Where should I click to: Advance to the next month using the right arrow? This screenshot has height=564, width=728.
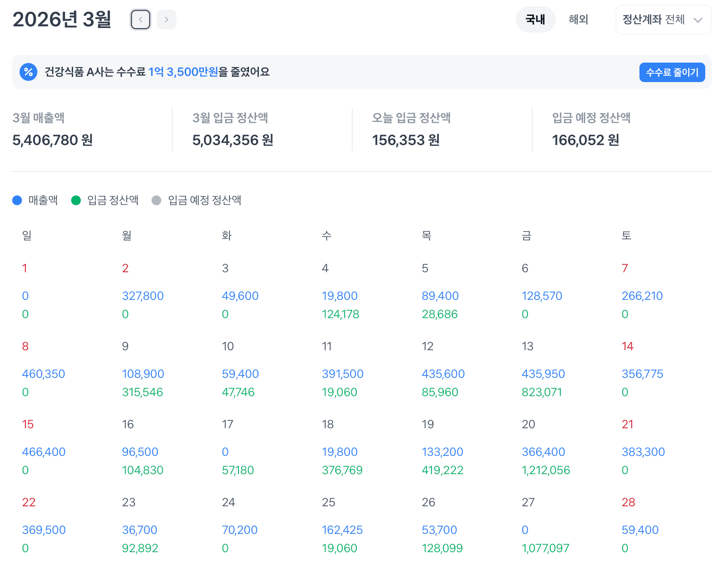point(166,19)
